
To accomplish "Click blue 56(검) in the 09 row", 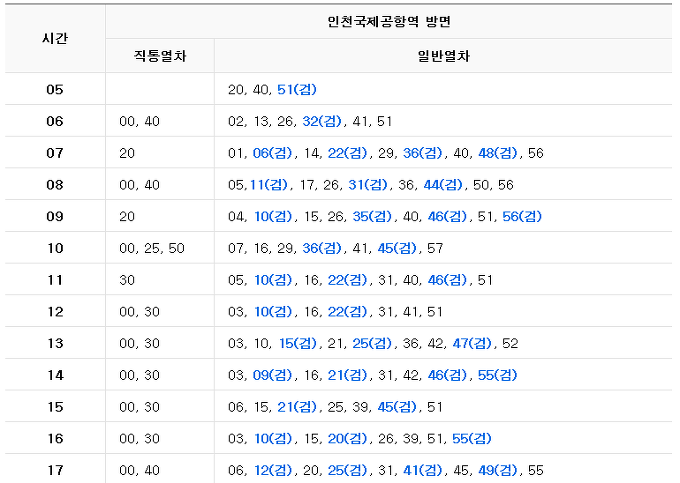I will (x=522, y=216).
